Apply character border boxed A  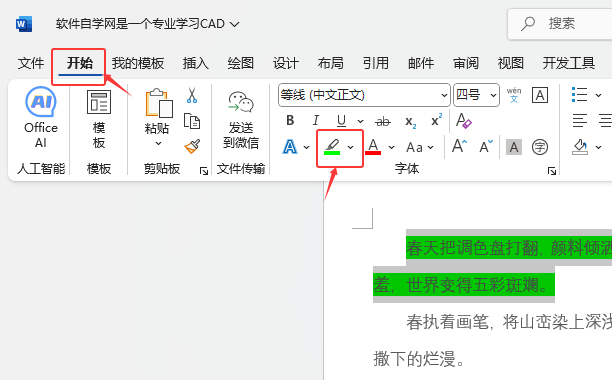tap(540, 95)
